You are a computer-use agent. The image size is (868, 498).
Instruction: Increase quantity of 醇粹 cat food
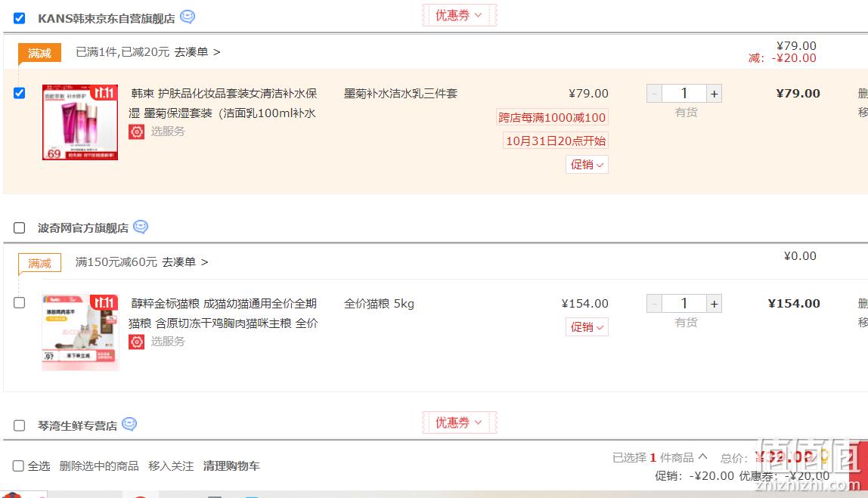[714, 303]
